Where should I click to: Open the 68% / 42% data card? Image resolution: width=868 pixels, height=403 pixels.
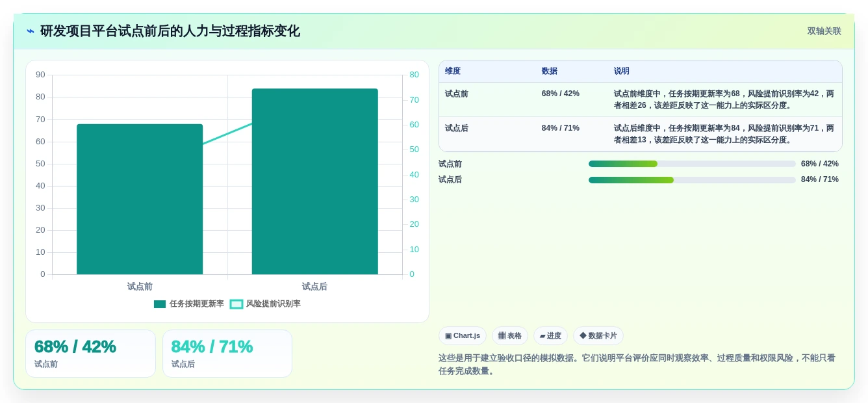(90, 354)
